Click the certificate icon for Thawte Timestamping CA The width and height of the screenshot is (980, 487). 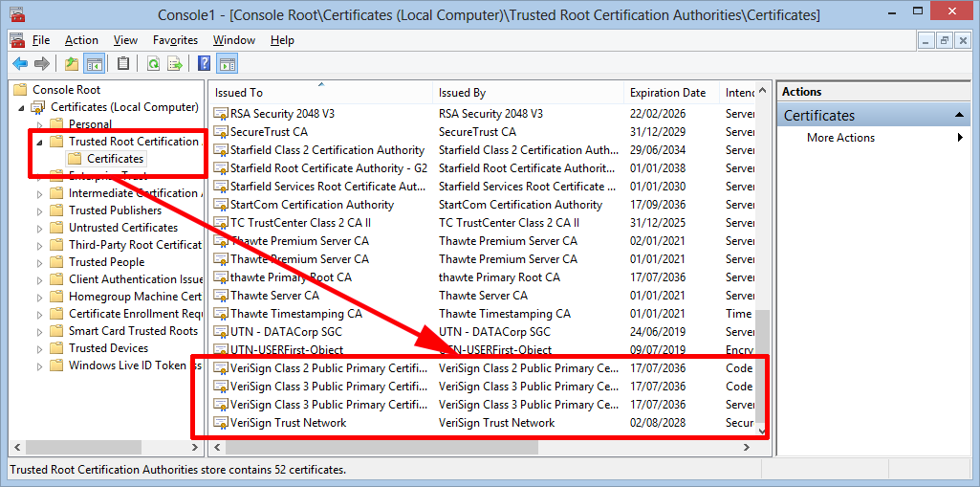pos(221,313)
